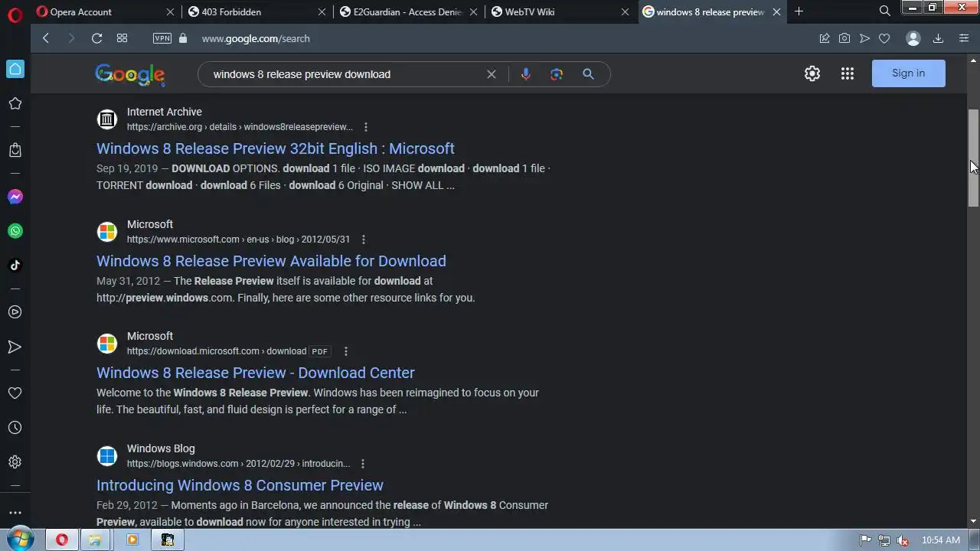Send page to My Flow via toolbar arrow

coord(864,38)
